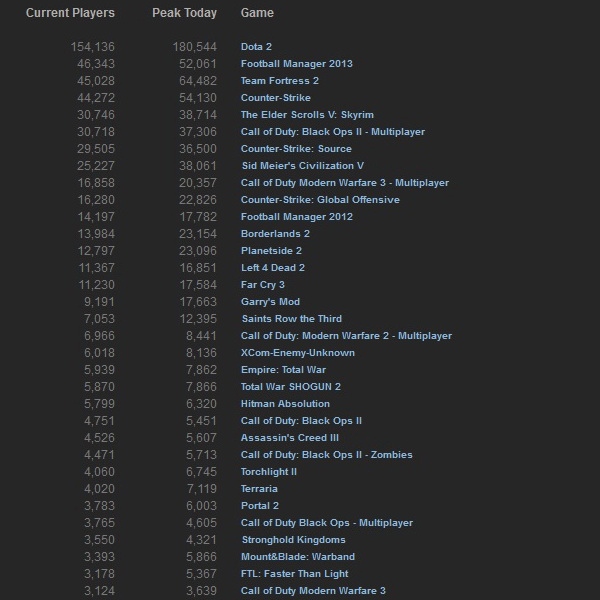Viewport: 600px width, 600px height.
Task: Click the 64,482 peak today cell
Action: [x=197, y=81]
